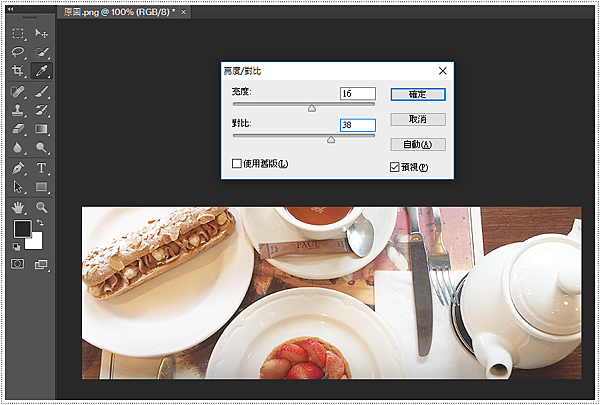
Task: Collapse the tools panel via double arrows
Action: tap(10, 9)
